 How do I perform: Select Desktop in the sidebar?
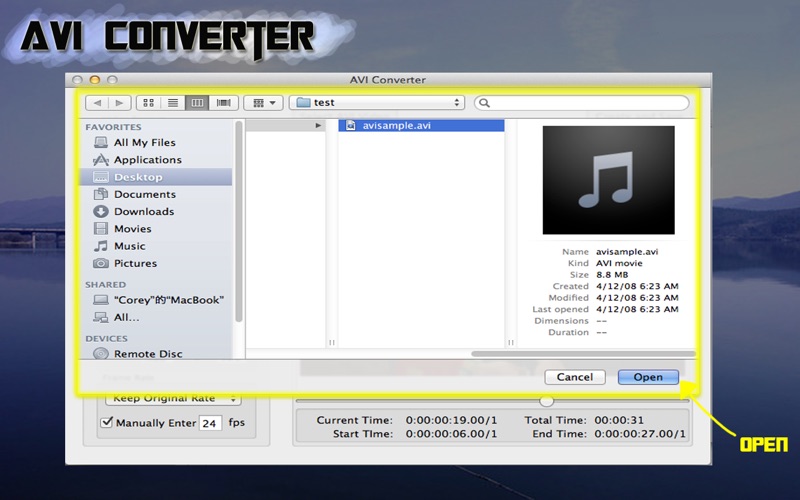tap(156, 177)
